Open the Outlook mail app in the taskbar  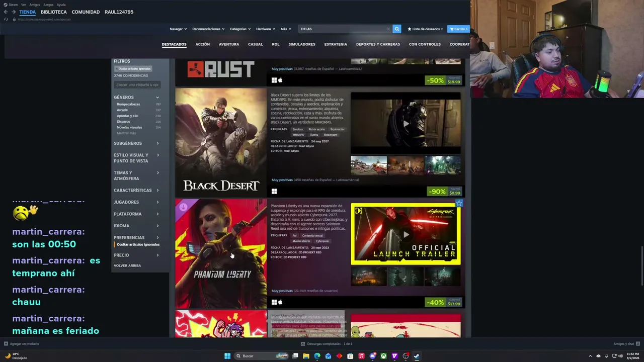(328, 356)
